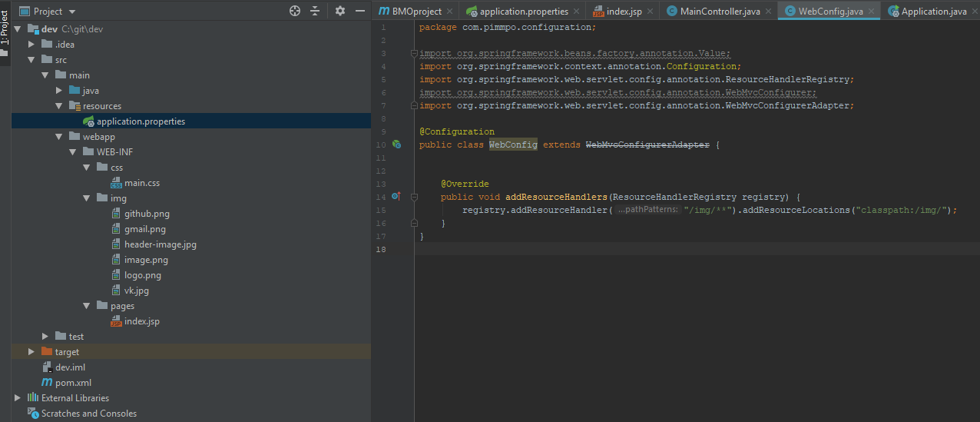Hide the Project panel with minimize icon

[360, 11]
